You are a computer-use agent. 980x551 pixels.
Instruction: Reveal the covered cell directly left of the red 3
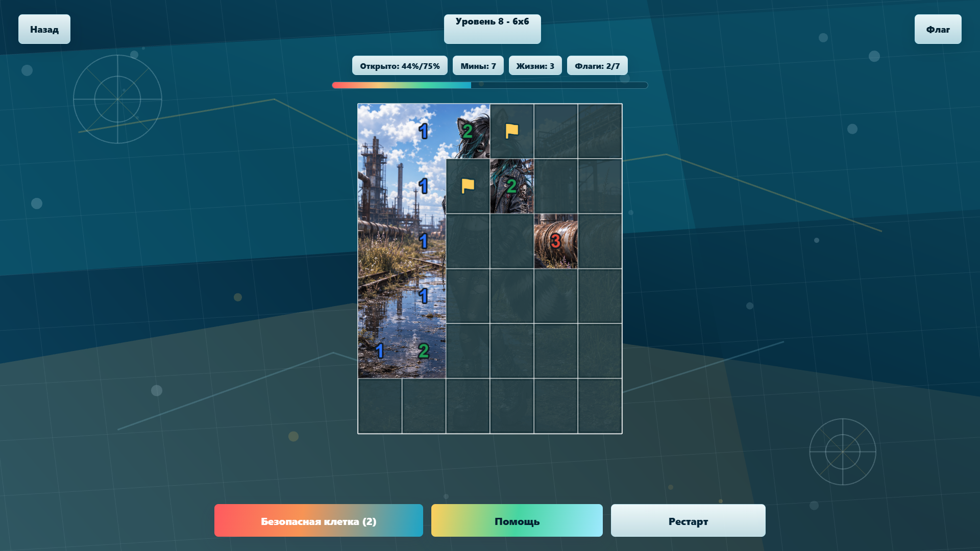pyautogui.click(x=512, y=241)
